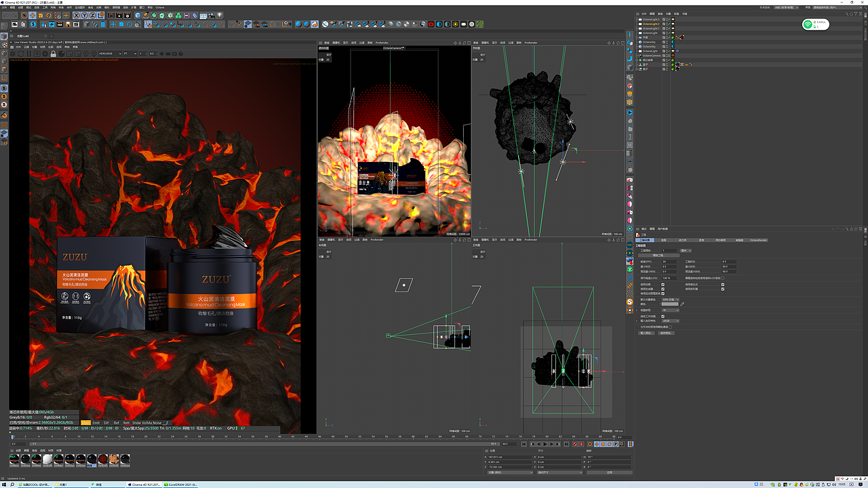
Task: Open CorelDRAW 2021 from the Windows taskbar
Action: click(180, 485)
